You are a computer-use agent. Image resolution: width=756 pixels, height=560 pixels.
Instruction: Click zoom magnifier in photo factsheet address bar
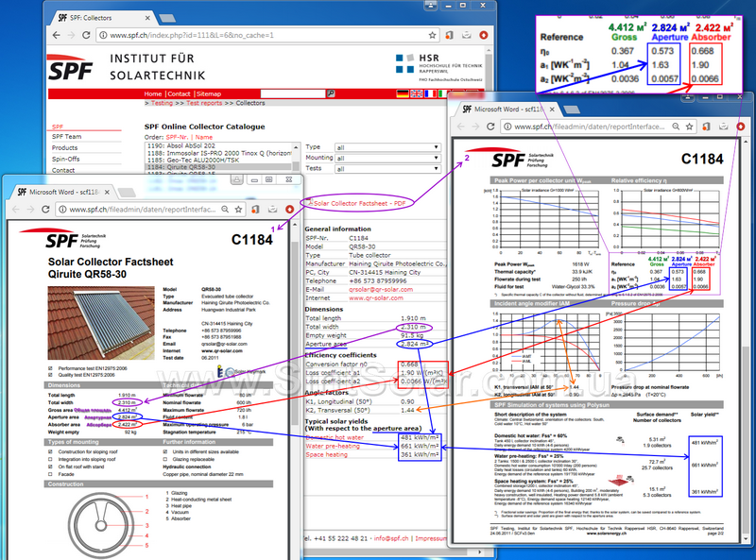coord(225,209)
